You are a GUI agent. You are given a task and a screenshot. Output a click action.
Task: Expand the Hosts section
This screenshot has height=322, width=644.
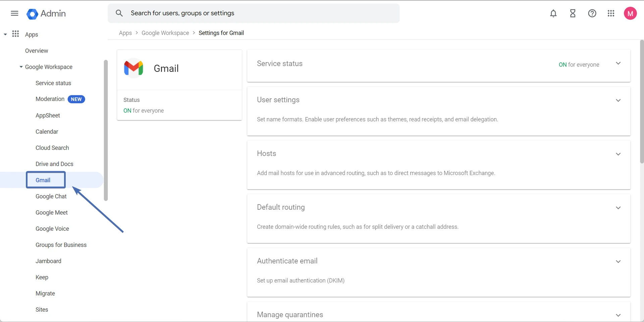tap(618, 154)
